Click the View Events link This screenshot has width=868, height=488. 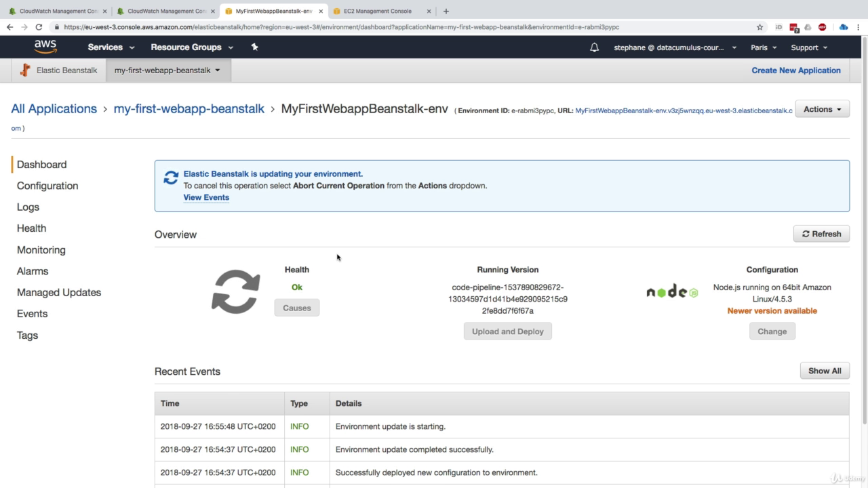click(x=206, y=198)
